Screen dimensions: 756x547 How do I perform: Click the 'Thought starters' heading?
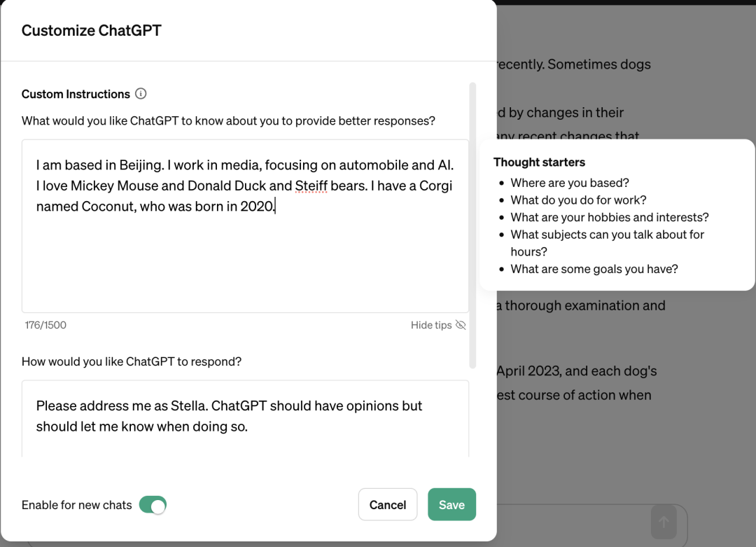(539, 162)
